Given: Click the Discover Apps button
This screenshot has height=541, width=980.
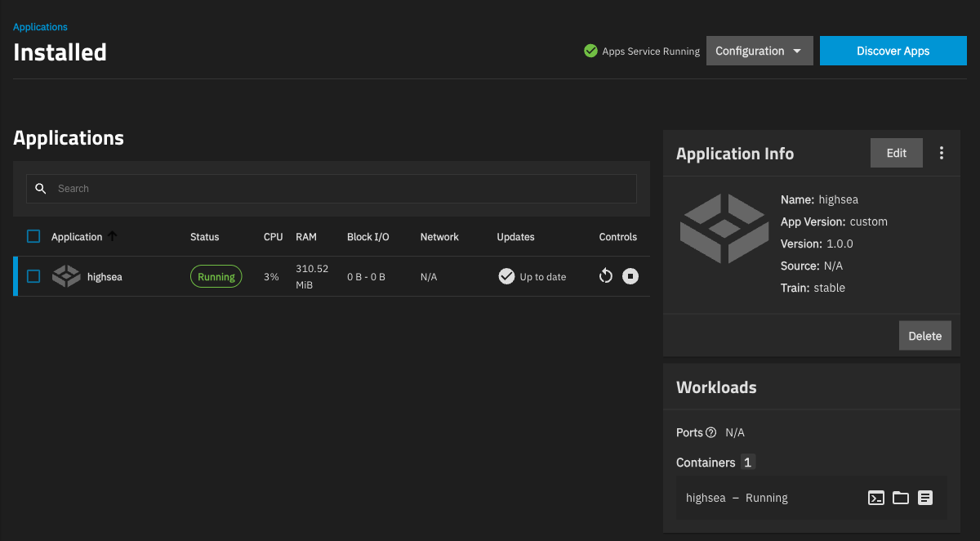Looking at the screenshot, I should click(893, 51).
